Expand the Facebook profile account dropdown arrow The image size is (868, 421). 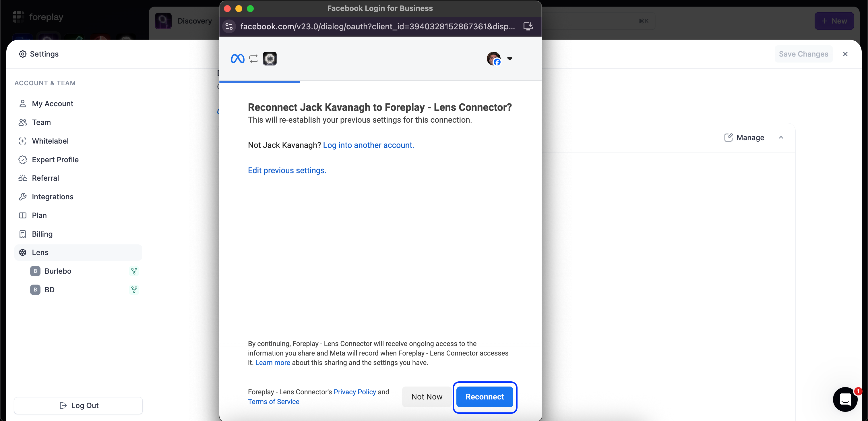click(x=510, y=59)
